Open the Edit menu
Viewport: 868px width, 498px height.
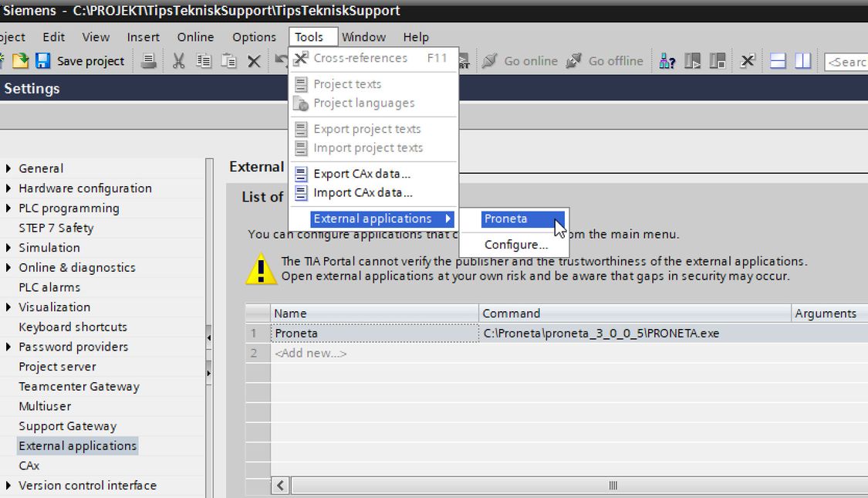point(54,37)
